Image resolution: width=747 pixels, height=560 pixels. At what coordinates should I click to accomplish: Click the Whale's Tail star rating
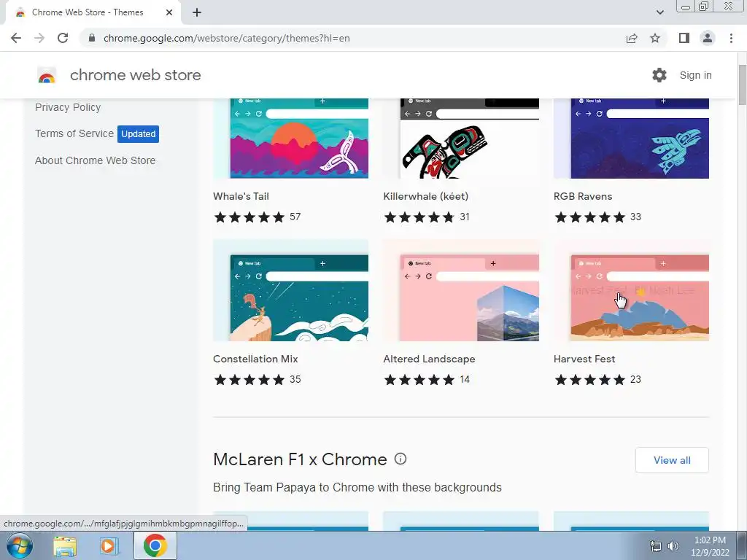point(249,217)
